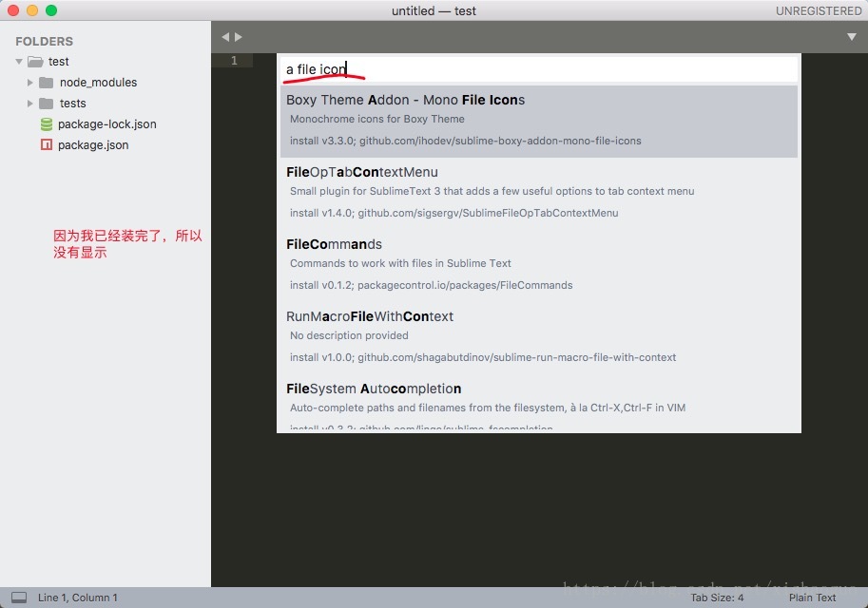Click 'No description provided' text

349,335
